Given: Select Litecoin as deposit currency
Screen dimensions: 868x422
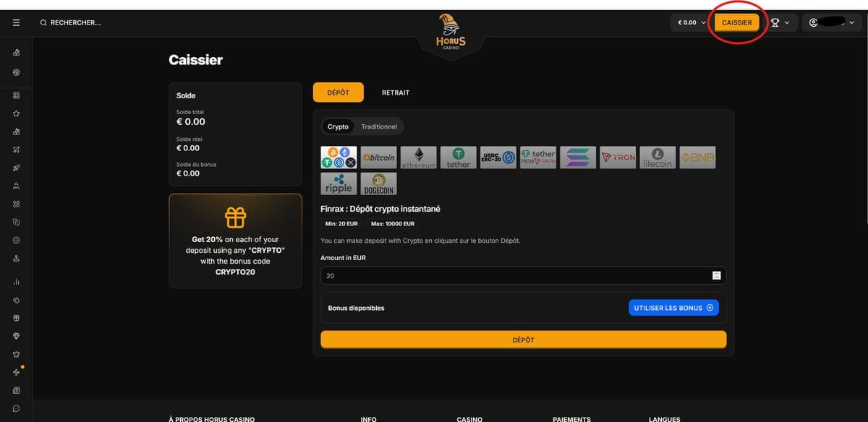Looking at the screenshot, I should click(x=658, y=158).
